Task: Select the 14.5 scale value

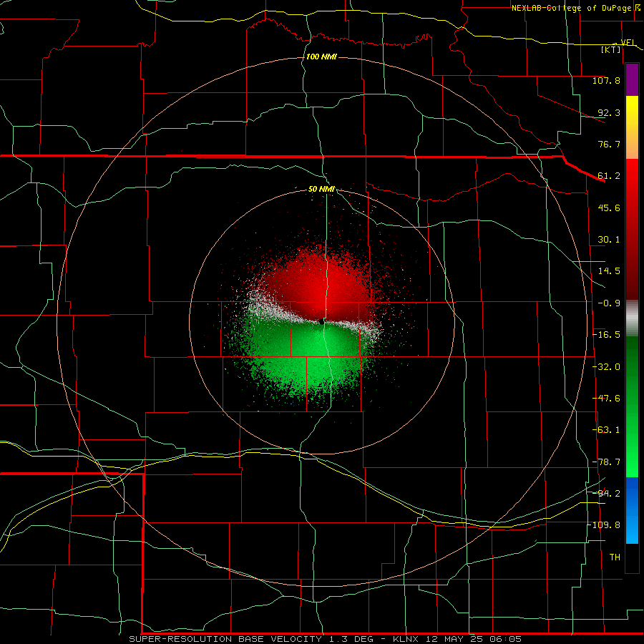Action: (x=609, y=271)
